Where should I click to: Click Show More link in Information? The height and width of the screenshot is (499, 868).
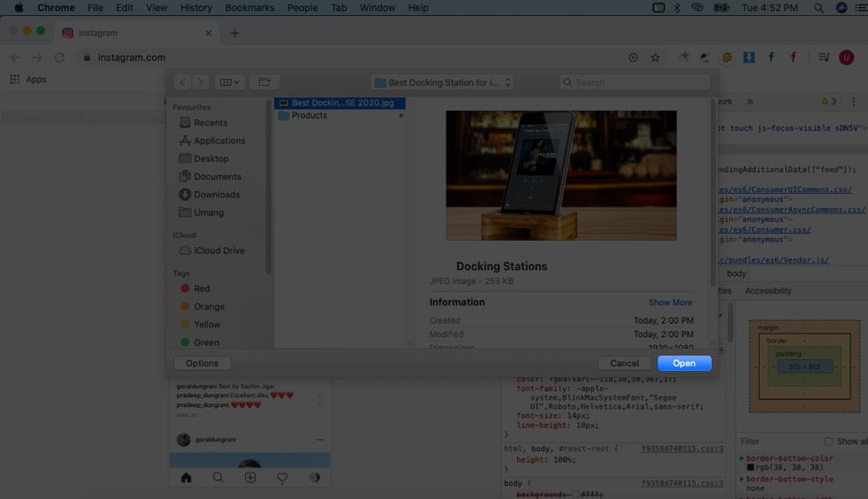[x=670, y=303]
